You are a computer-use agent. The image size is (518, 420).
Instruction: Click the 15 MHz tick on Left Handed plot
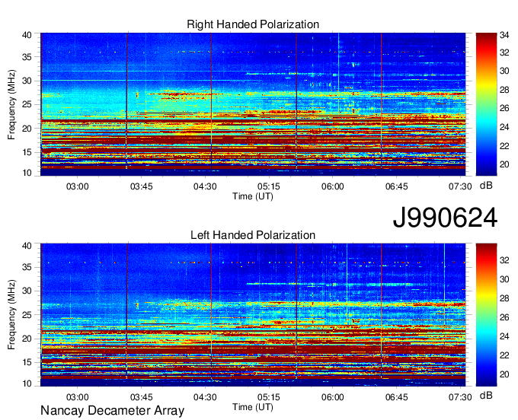pos(27,362)
